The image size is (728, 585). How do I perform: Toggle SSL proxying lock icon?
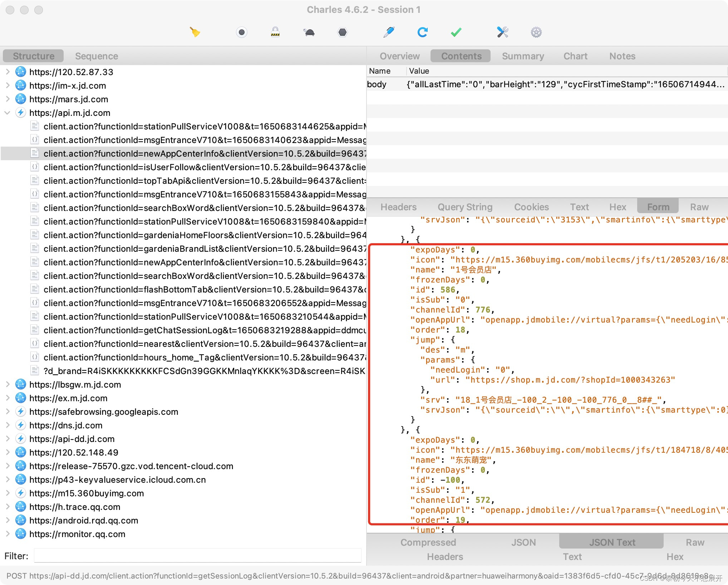[275, 32]
